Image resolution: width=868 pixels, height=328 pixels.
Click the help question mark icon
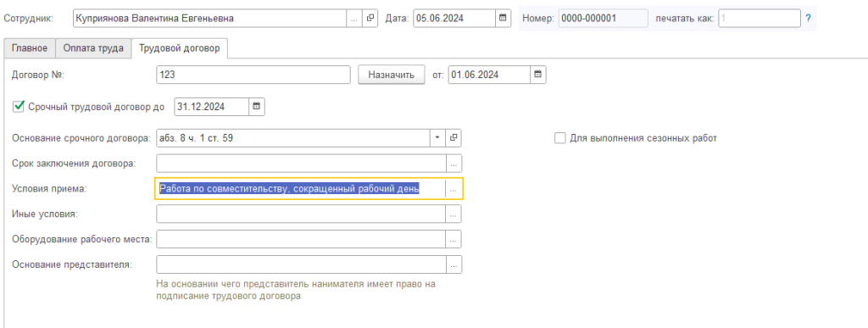[x=808, y=19]
